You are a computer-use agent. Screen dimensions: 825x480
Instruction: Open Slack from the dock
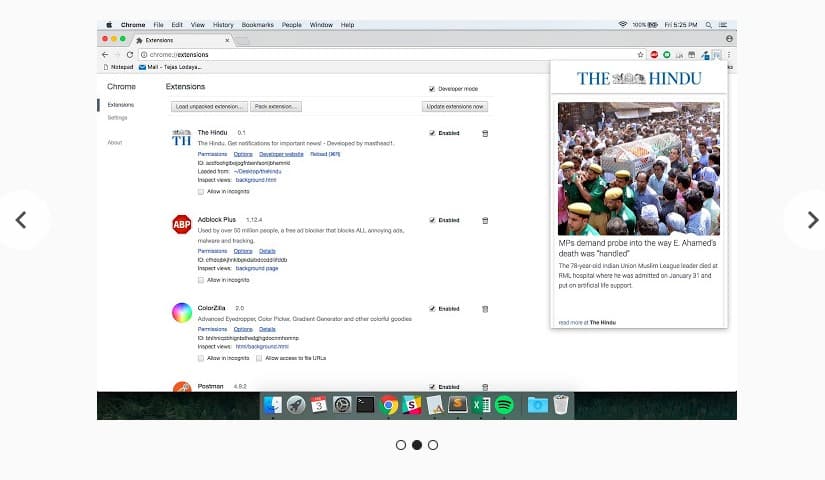(x=411, y=405)
